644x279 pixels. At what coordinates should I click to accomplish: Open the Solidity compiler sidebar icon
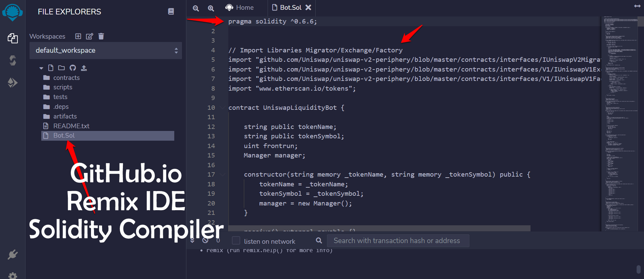[x=13, y=60]
